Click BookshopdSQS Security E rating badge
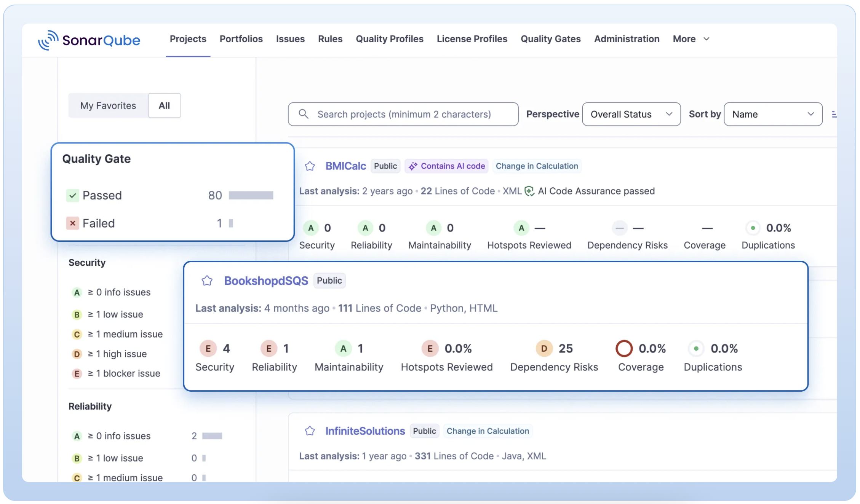Screen dimensions: 860x504 tap(208, 348)
